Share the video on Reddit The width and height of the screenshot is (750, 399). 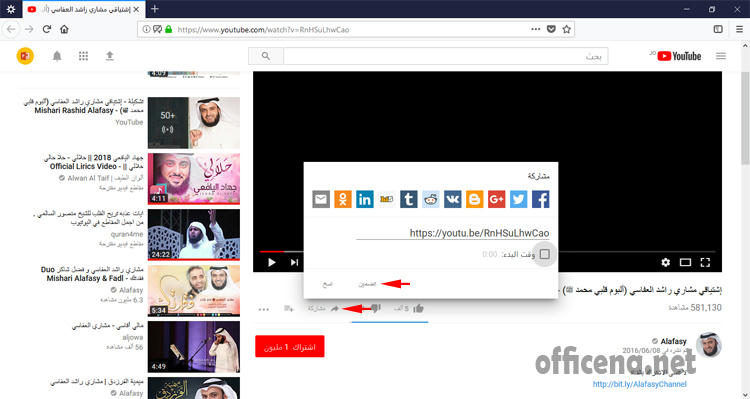click(430, 199)
